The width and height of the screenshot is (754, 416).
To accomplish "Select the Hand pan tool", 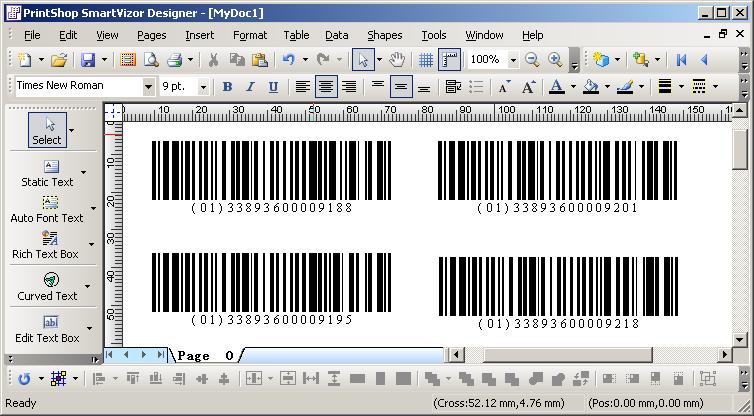I will click(x=397, y=60).
